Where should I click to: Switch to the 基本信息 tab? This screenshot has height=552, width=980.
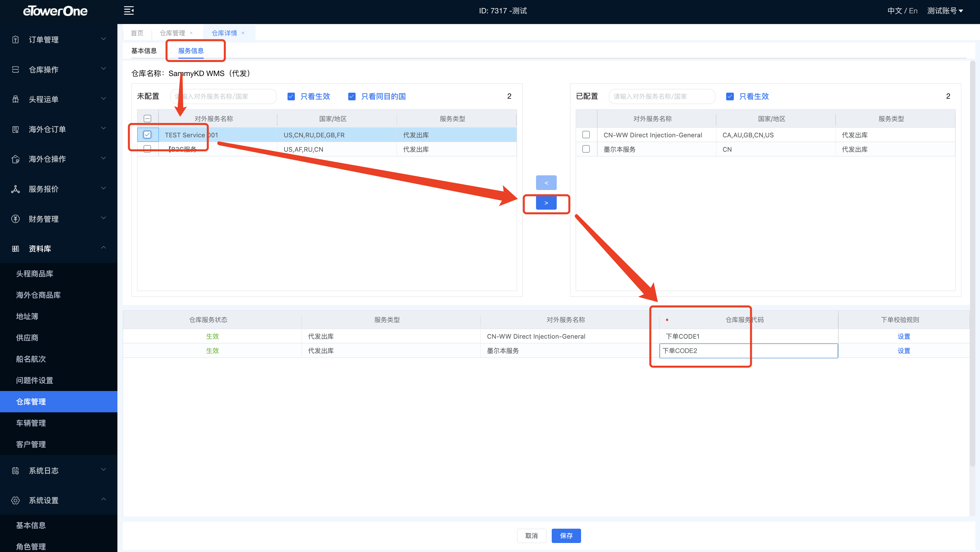coord(144,51)
